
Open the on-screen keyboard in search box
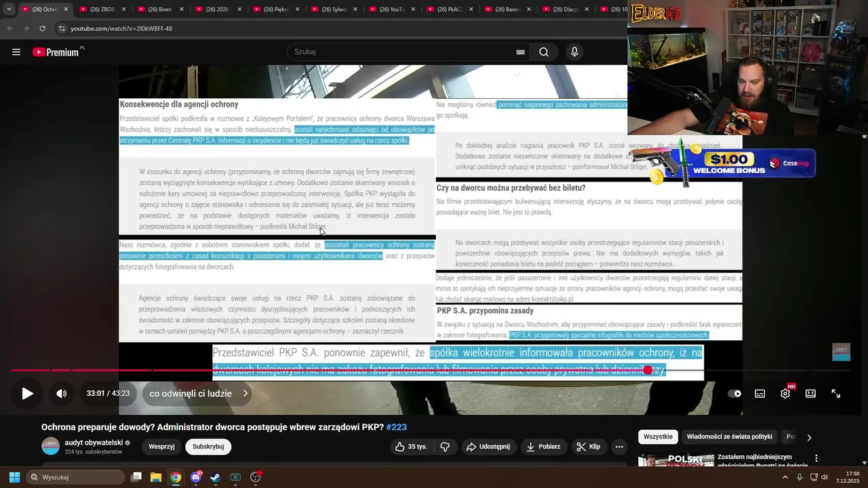(520, 52)
